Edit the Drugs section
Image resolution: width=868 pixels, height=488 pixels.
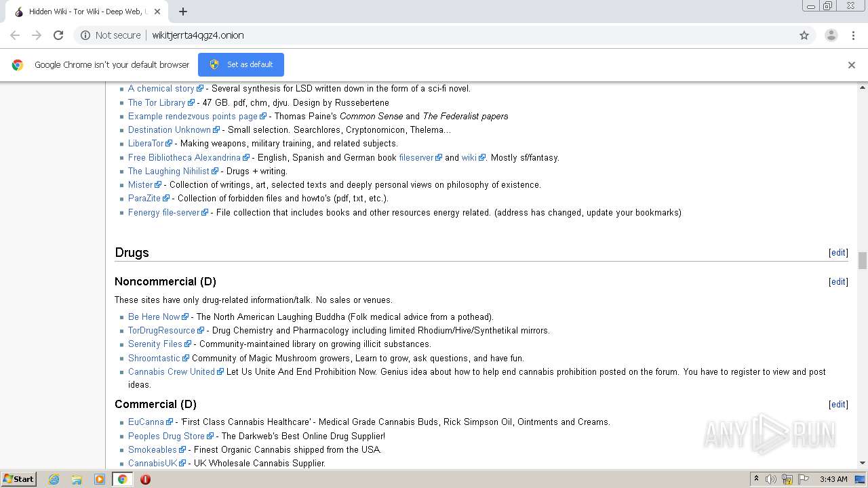click(838, 252)
